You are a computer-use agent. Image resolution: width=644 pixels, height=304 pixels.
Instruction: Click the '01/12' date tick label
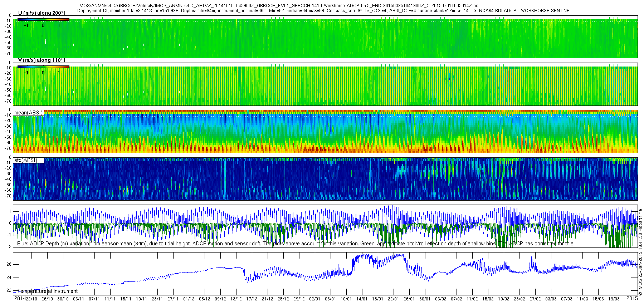pyautogui.click(x=189, y=299)
